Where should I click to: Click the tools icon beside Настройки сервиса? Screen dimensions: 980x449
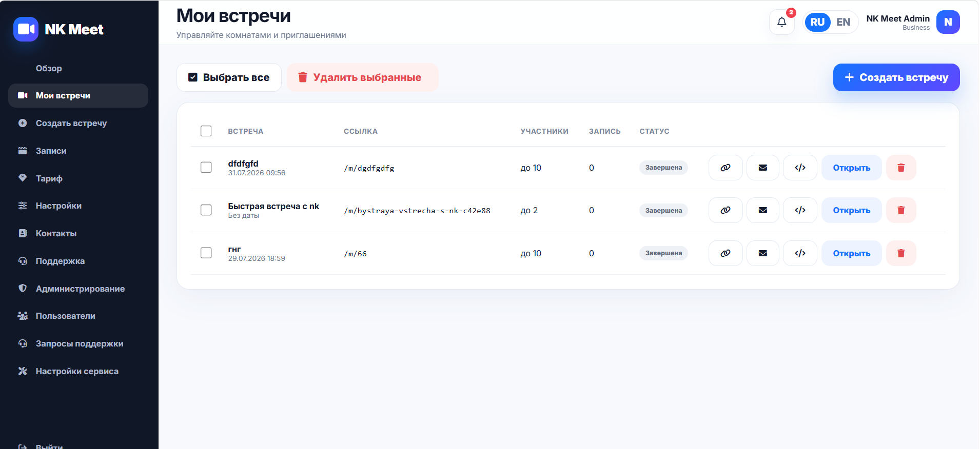23,371
